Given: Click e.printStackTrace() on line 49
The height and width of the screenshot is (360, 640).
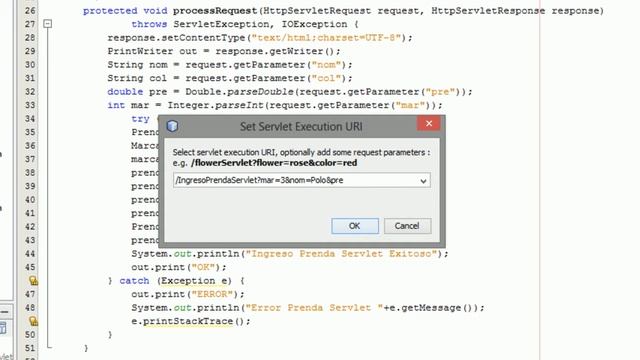Looking at the screenshot, I should tap(191, 321).
